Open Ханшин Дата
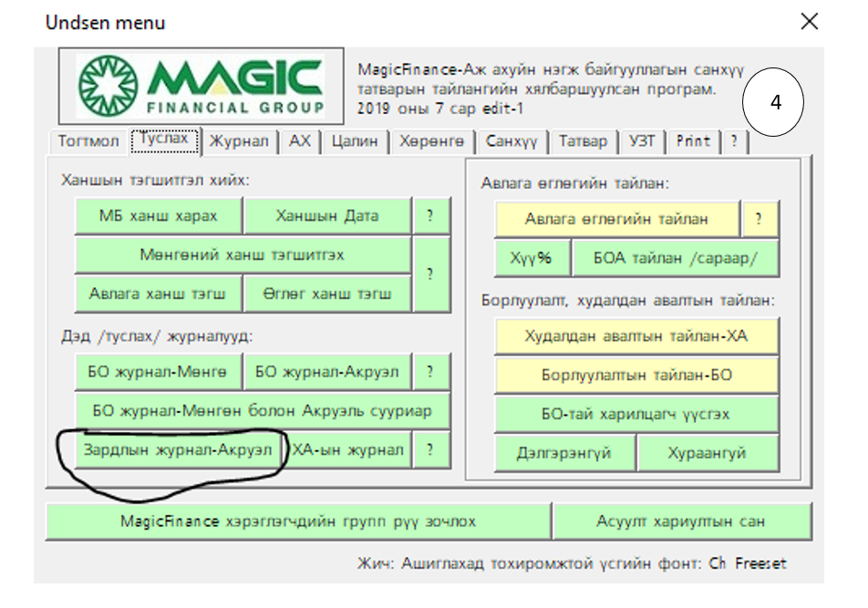The width and height of the screenshot is (868, 608). coord(327,216)
